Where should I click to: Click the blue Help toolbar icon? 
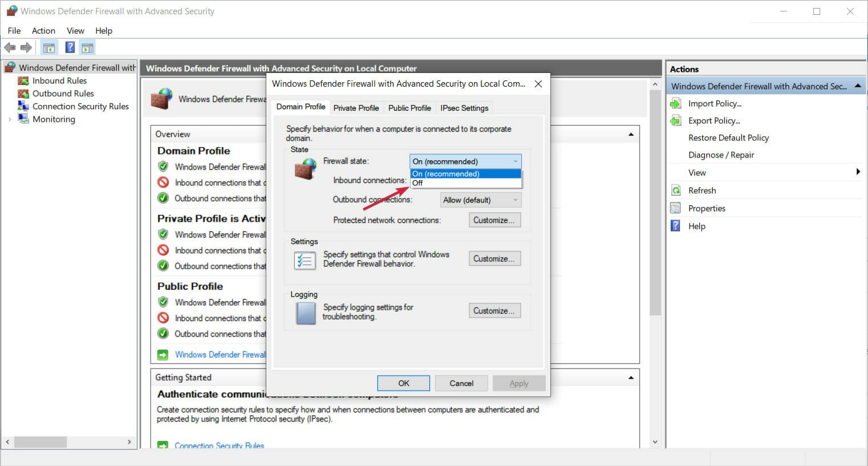pyautogui.click(x=70, y=48)
